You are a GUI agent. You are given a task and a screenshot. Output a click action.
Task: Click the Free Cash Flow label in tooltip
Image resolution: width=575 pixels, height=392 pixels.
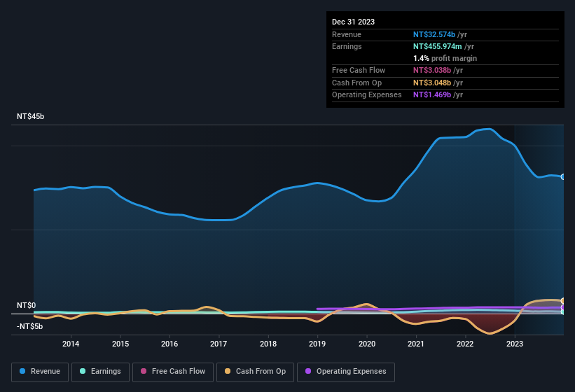(x=359, y=70)
